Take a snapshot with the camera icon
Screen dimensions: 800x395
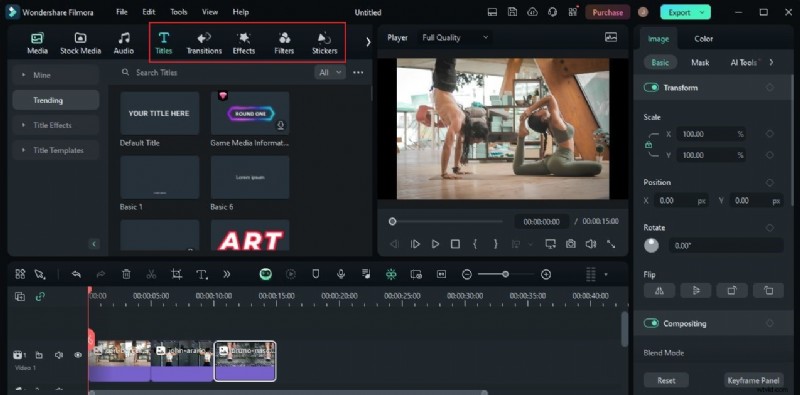(570, 244)
